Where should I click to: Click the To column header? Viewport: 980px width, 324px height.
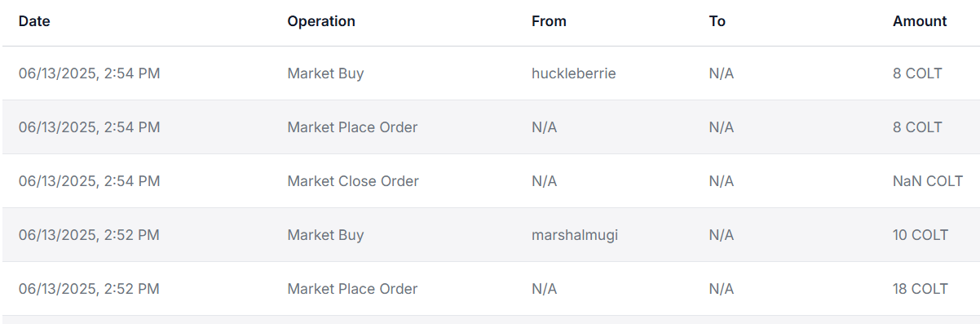click(x=717, y=21)
